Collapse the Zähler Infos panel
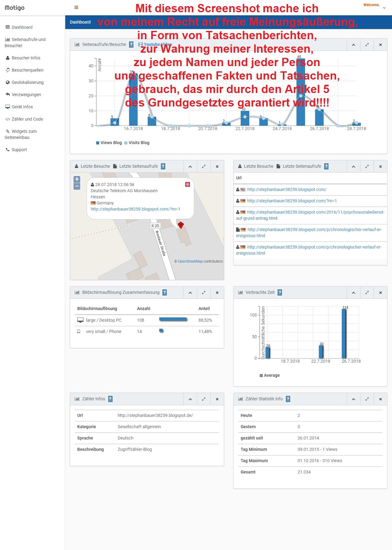This screenshot has height=550, width=392. point(190,399)
